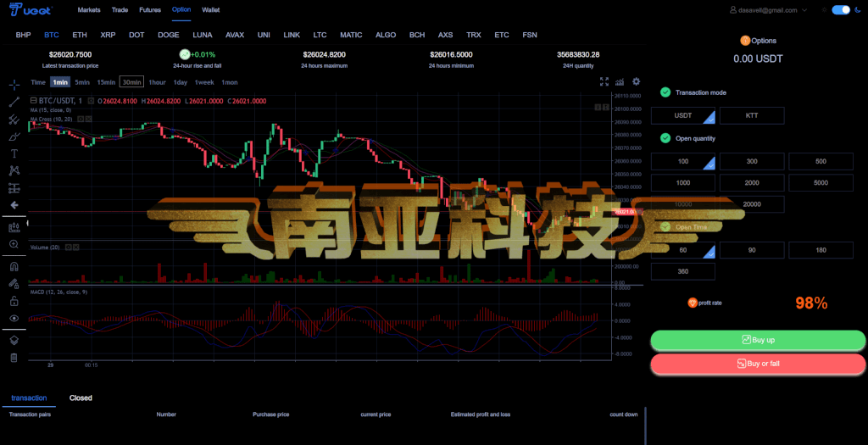Click the Buy up button
Screen dimensions: 868x445
click(x=758, y=340)
